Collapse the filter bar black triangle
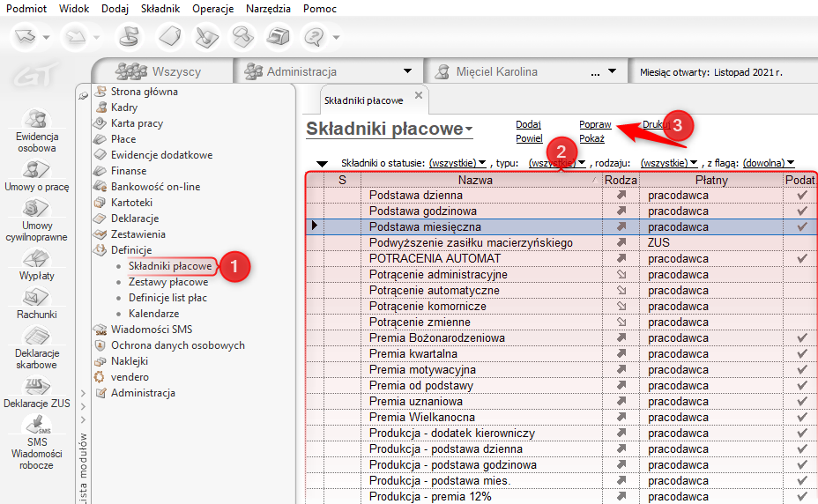Viewport: 818px width, 504px height. tap(322, 164)
